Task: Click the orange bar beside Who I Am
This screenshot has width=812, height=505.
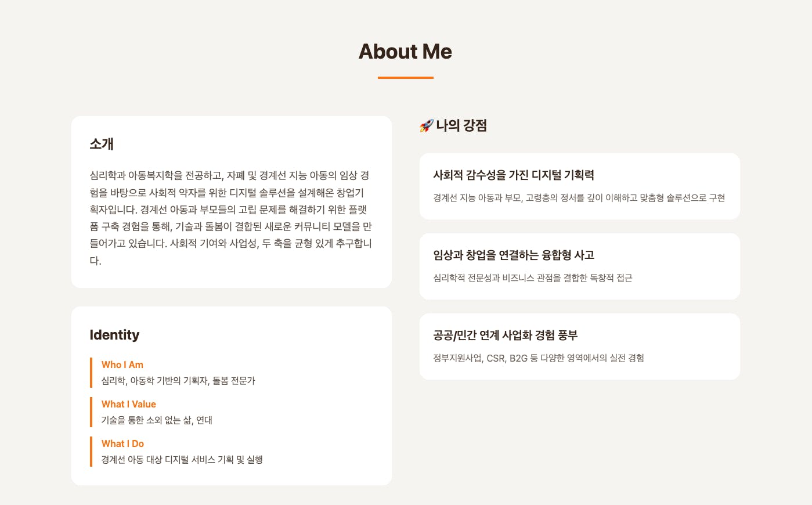Action: 91,373
